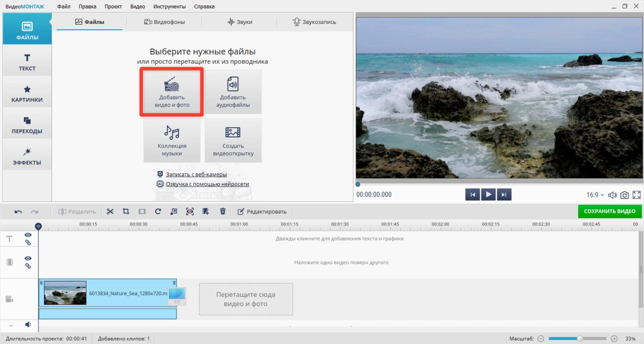The width and height of the screenshot is (644, 344).
Task: Open the 16:9 aspect ratio dropdown
Action: tap(595, 195)
